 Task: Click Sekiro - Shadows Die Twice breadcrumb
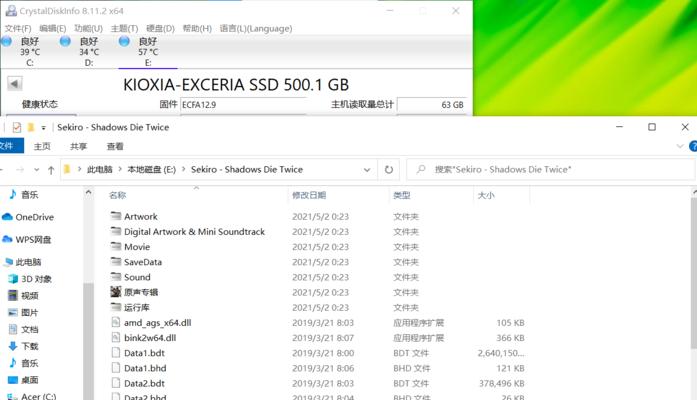click(x=247, y=169)
